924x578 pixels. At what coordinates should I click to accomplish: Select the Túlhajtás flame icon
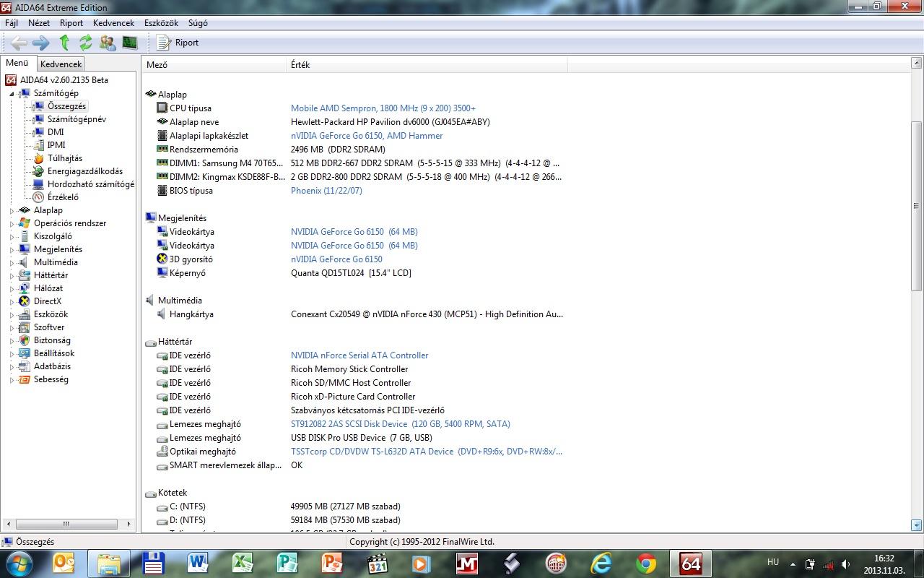38,158
